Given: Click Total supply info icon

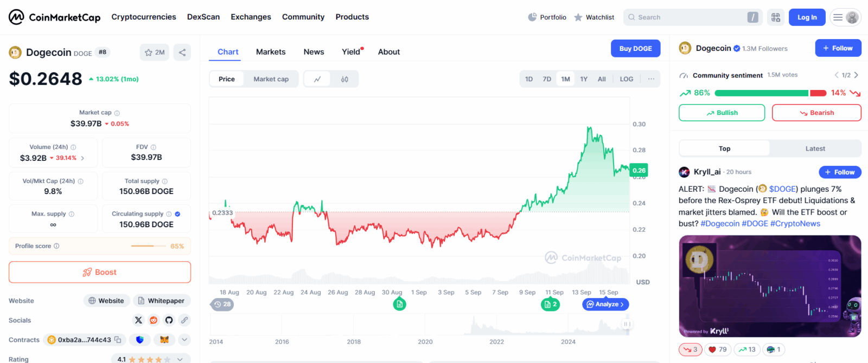Looking at the screenshot, I should (x=165, y=181).
